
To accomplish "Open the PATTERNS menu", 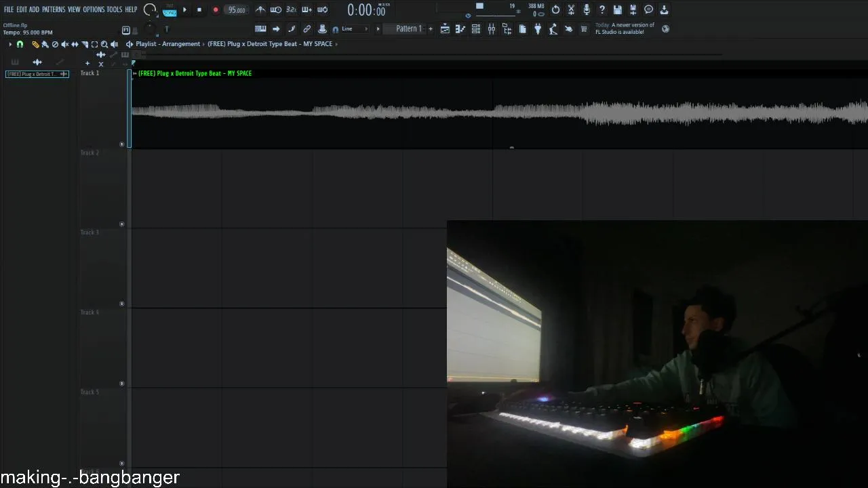I will pyautogui.click(x=54, y=9).
